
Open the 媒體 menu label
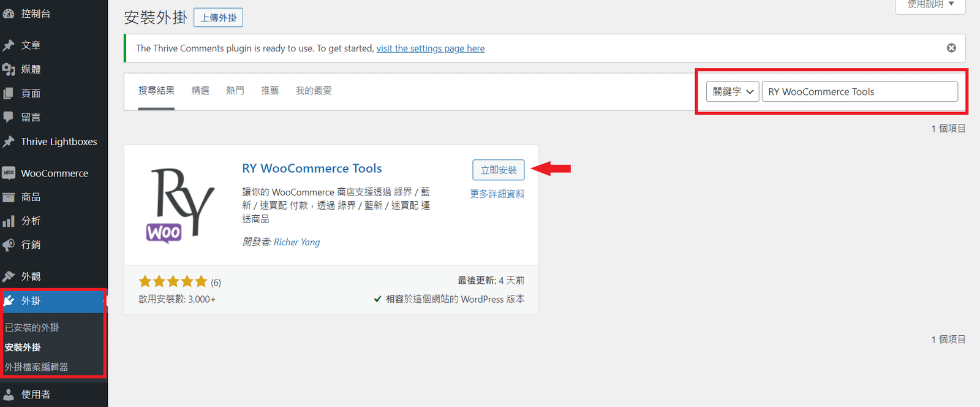pyautogui.click(x=31, y=69)
